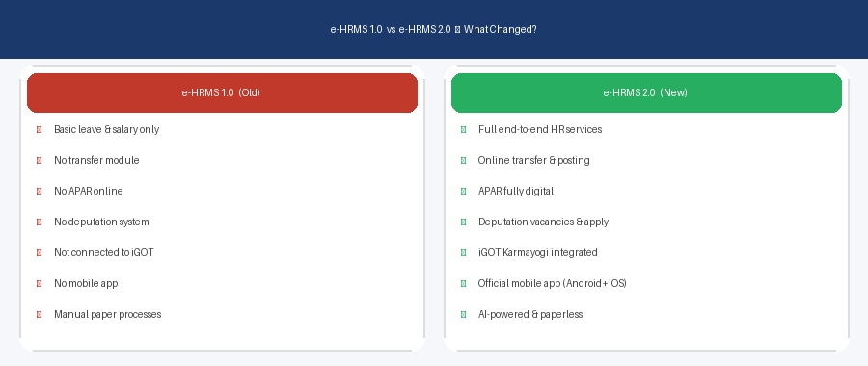Click the green icon beside 'AI-powered & paperless'
The width and height of the screenshot is (868, 366).
pyautogui.click(x=463, y=315)
